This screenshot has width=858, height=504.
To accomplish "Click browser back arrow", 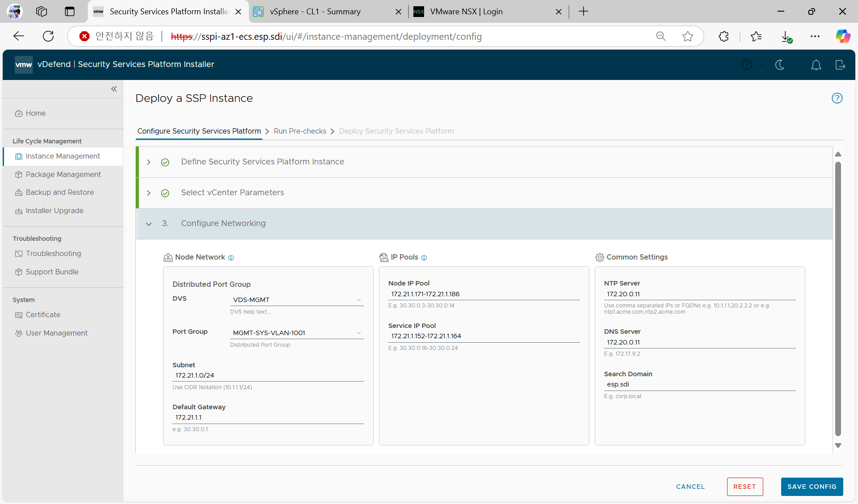I will point(19,36).
